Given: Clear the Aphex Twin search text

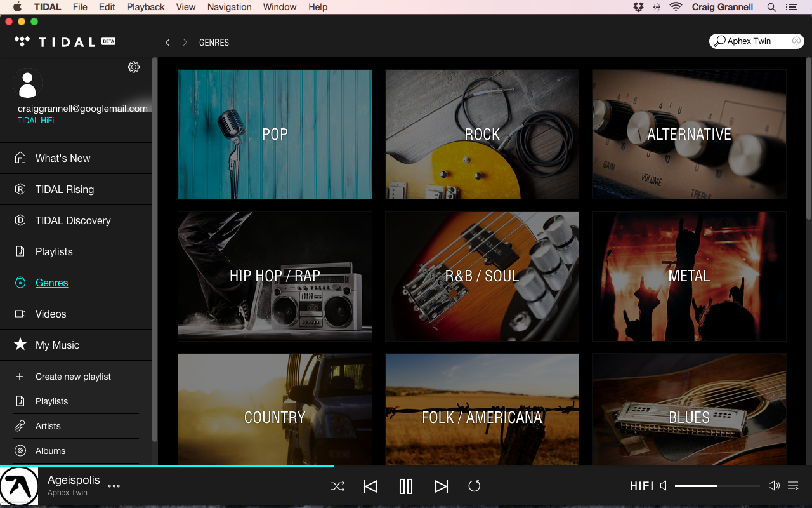Looking at the screenshot, I should [796, 41].
